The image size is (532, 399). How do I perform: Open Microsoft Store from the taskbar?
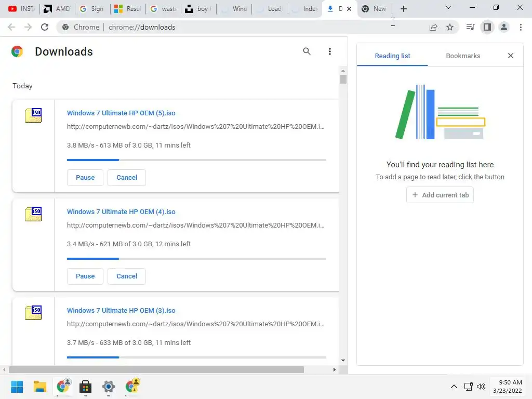[86, 387]
